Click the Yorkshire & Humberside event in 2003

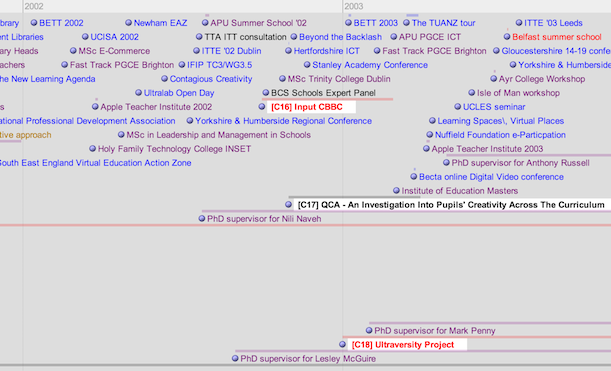tap(564, 65)
